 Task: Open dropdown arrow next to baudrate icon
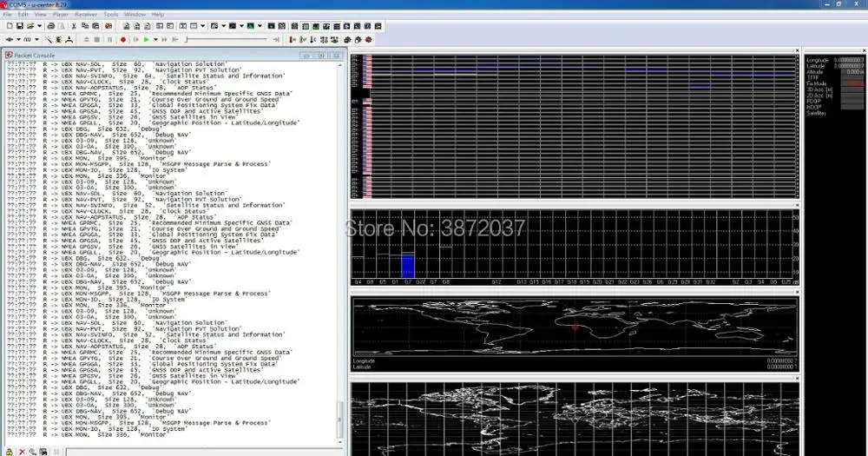(x=37, y=40)
